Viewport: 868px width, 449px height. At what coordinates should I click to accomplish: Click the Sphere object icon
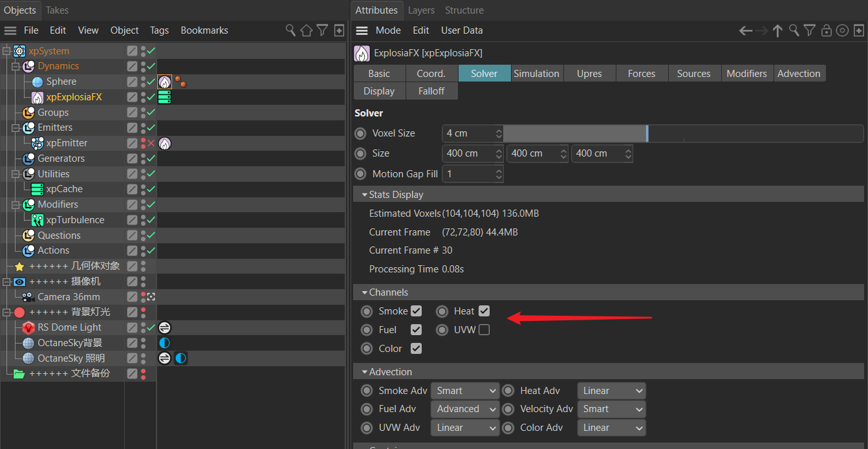38,82
